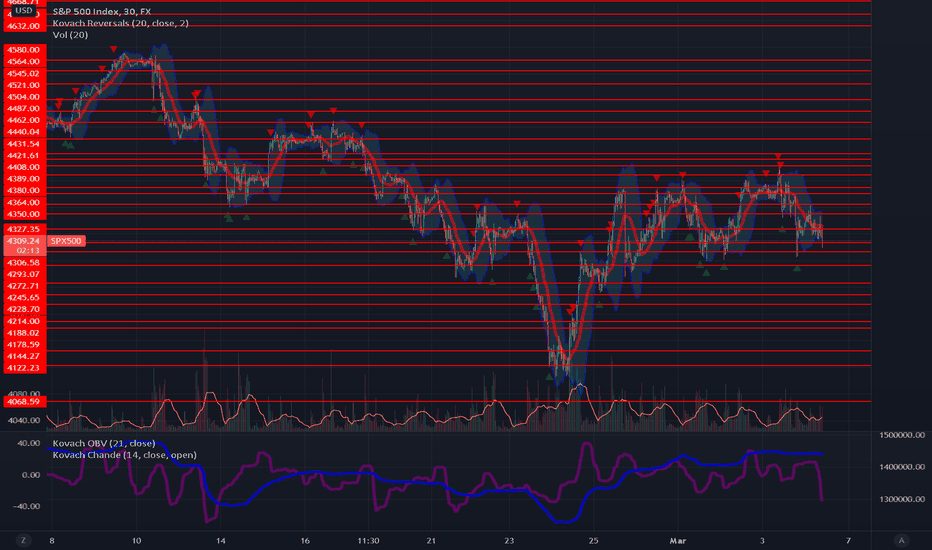
Task: Toggle the A auto-scale button
Action: (902, 540)
